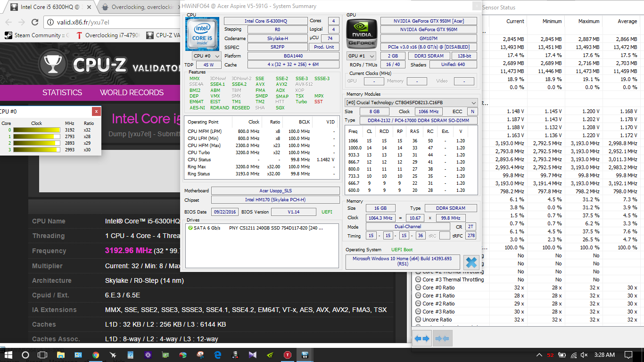Click the expand columns arrows in Sensor Status
Image resolution: width=644 pixels, height=362 pixels.
tap(422, 338)
